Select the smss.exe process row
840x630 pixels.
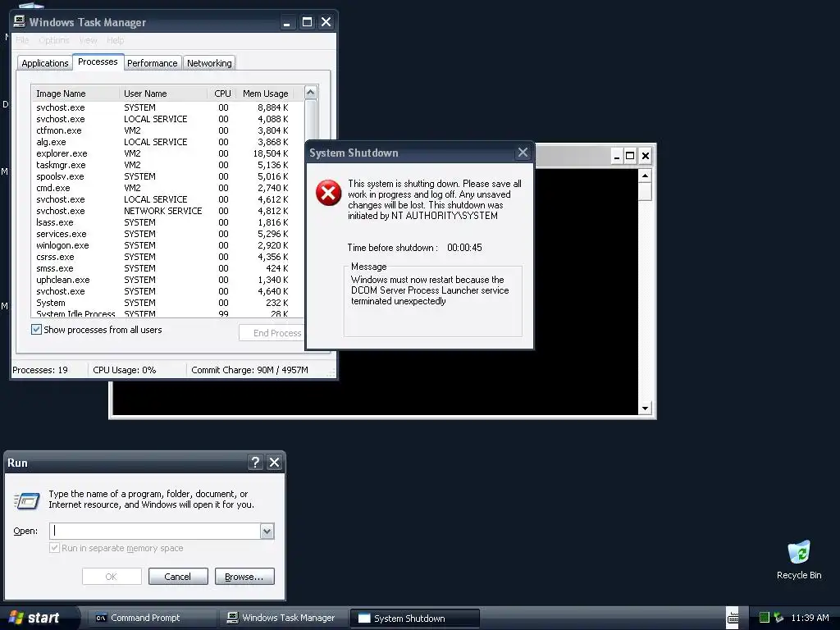pyautogui.click(x=167, y=268)
